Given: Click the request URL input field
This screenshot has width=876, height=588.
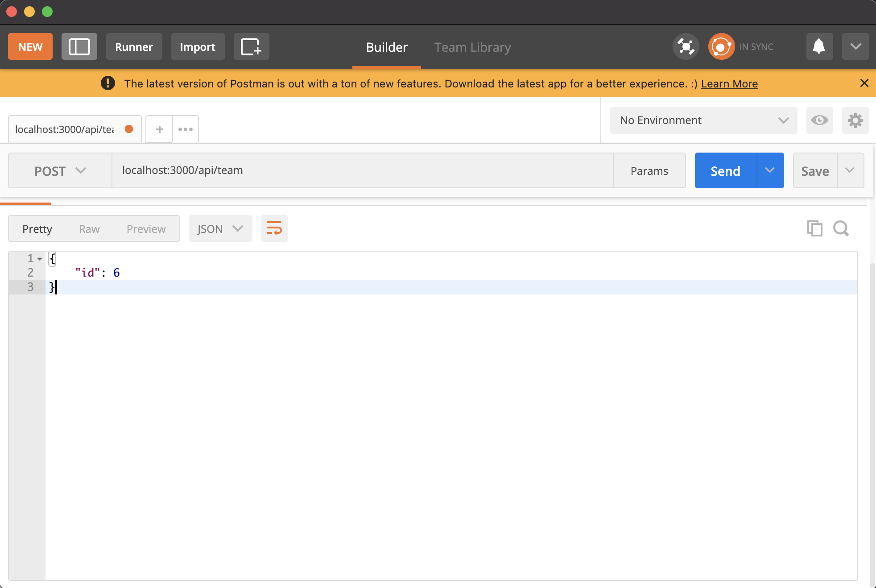Looking at the screenshot, I should (362, 170).
